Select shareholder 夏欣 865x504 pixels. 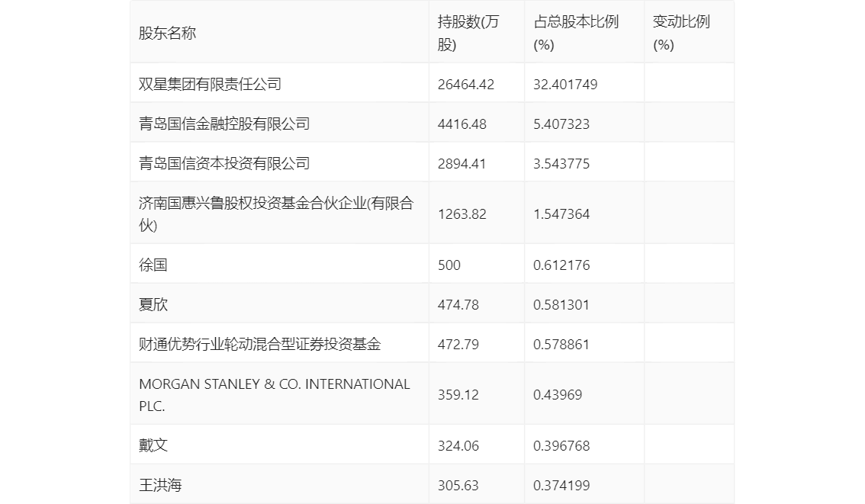tap(153, 305)
